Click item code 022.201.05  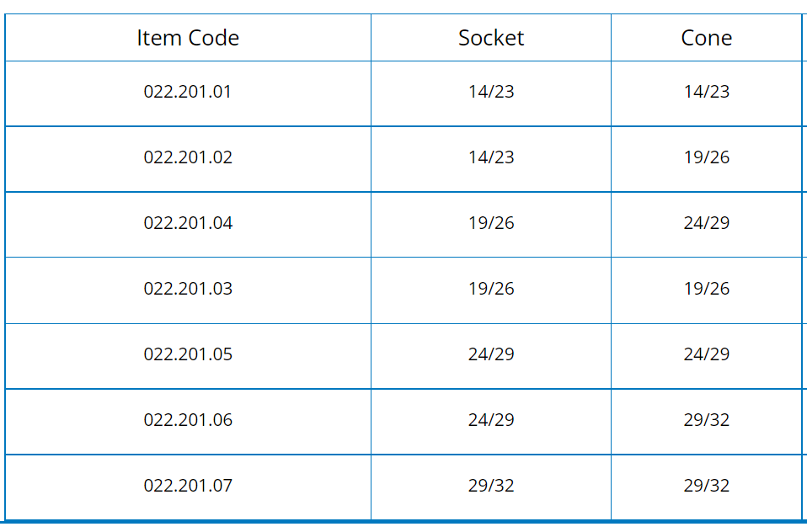pos(188,354)
